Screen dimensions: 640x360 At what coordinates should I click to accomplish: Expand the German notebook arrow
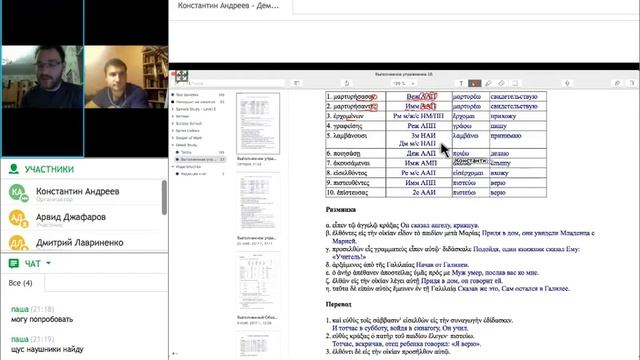pos(173,116)
